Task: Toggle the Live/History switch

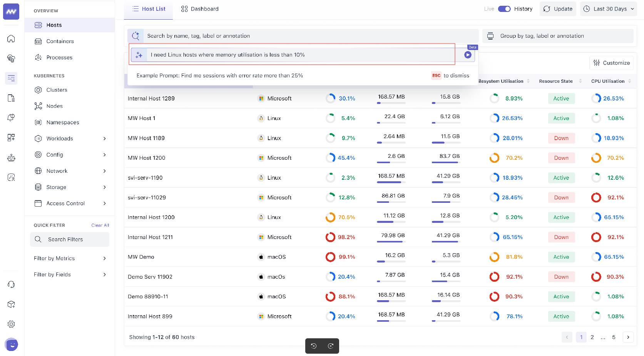Action: click(x=504, y=9)
